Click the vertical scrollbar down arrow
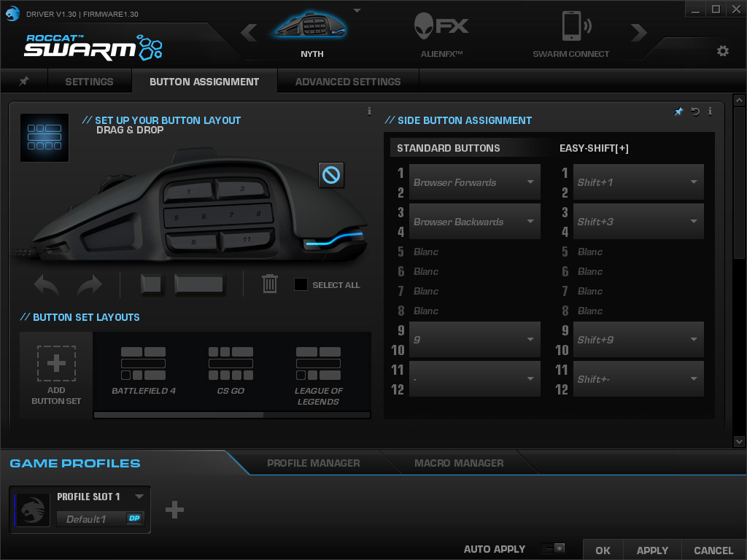The width and height of the screenshot is (747, 560). click(x=739, y=441)
